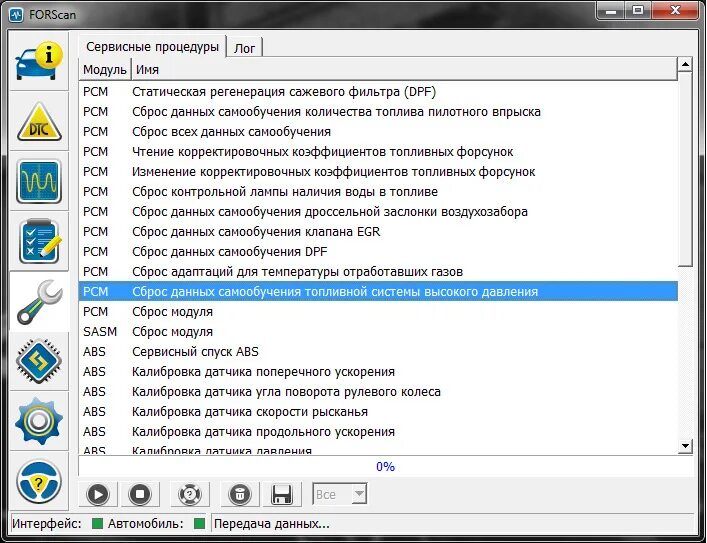Select the SASM Сброс модуля row
The width and height of the screenshot is (707, 543).
pos(378,332)
